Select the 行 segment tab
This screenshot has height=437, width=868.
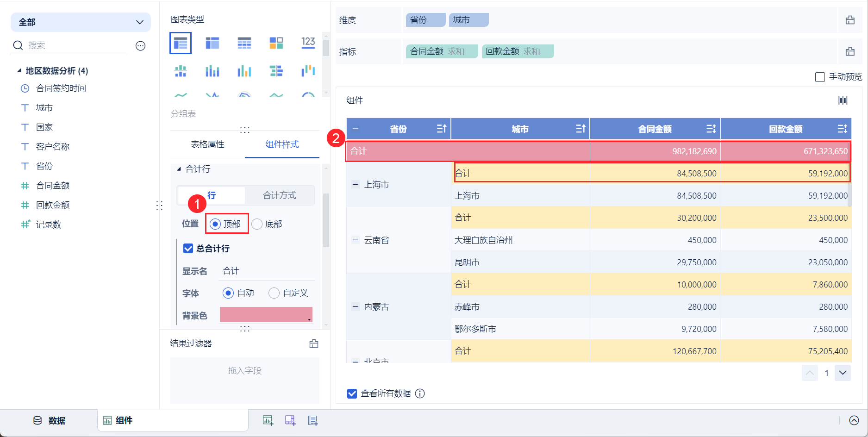coord(212,195)
